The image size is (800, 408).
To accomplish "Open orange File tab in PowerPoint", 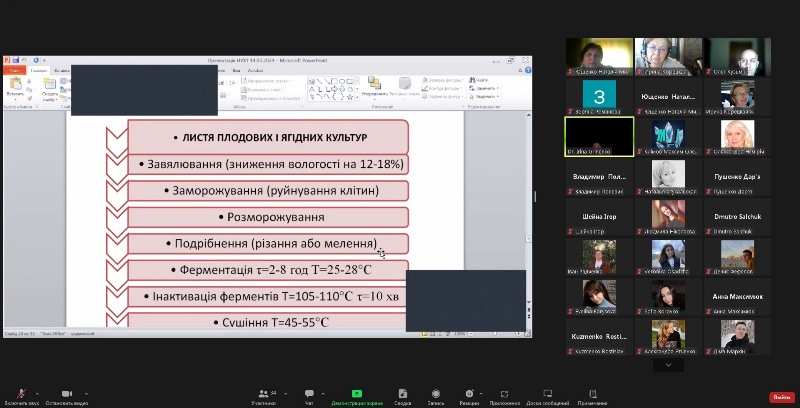I will [x=14, y=70].
